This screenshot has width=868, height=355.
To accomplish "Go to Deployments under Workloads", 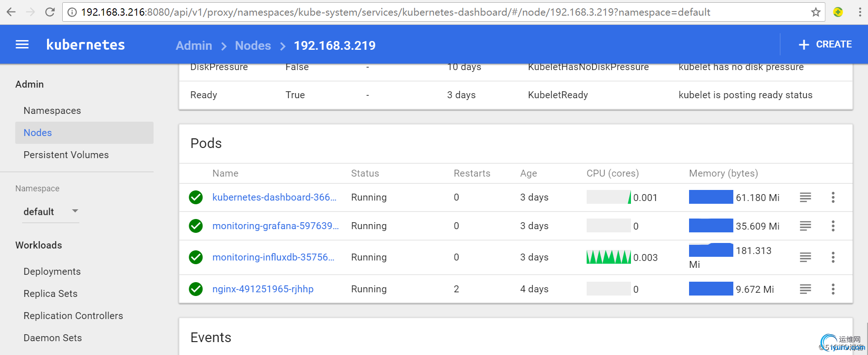I will click(52, 272).
